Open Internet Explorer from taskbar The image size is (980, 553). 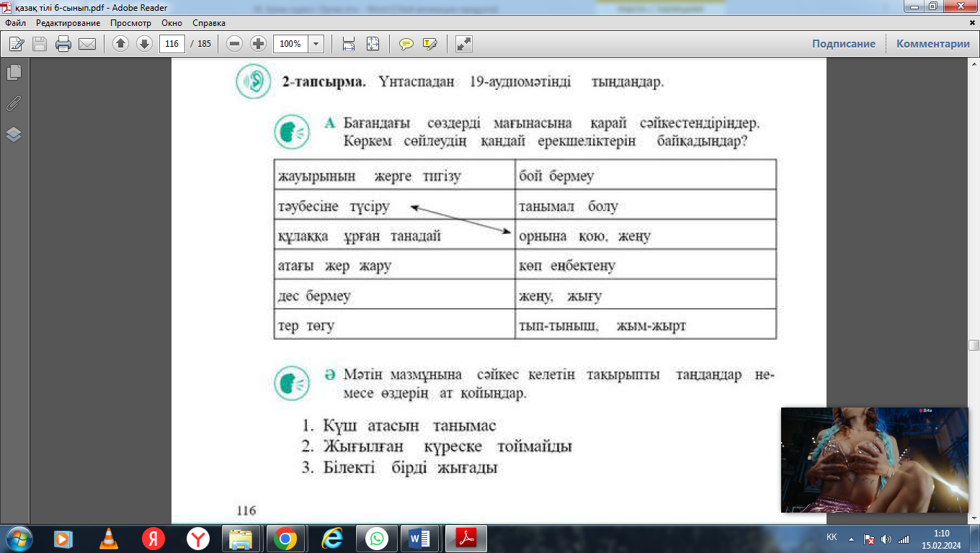[x=331, y=538]
